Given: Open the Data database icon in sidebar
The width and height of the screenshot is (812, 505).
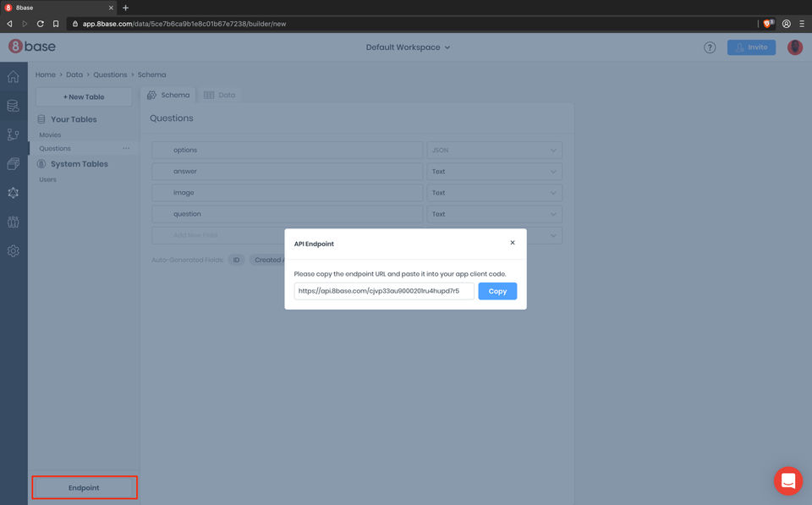Looking at the screenshot, I should point(14,106).
